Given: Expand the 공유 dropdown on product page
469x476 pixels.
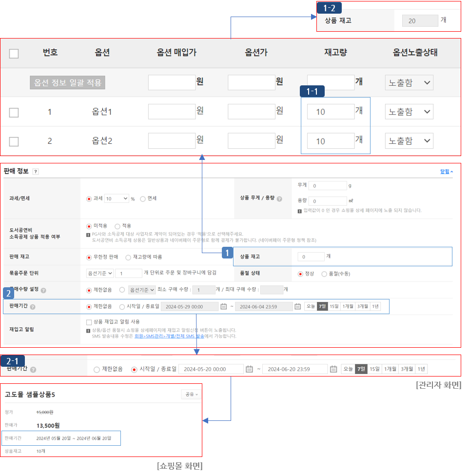Looking at the screenshot, I should point(191,394).
